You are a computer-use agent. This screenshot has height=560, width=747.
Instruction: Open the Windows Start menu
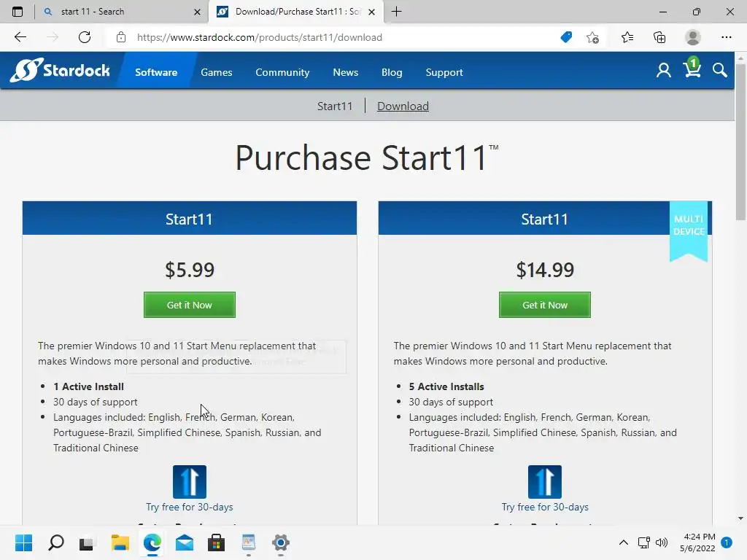(x=23, y=542)
